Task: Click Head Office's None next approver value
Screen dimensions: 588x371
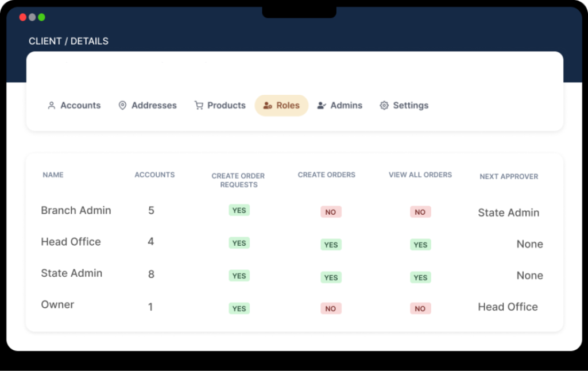Action: (529, 244)
